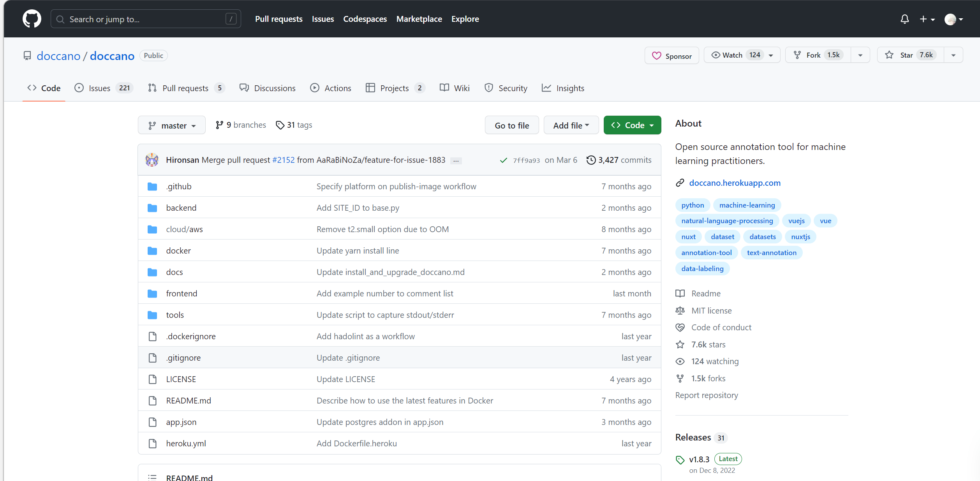
Task: Click the search or jump to field
Action: [146, 19]
